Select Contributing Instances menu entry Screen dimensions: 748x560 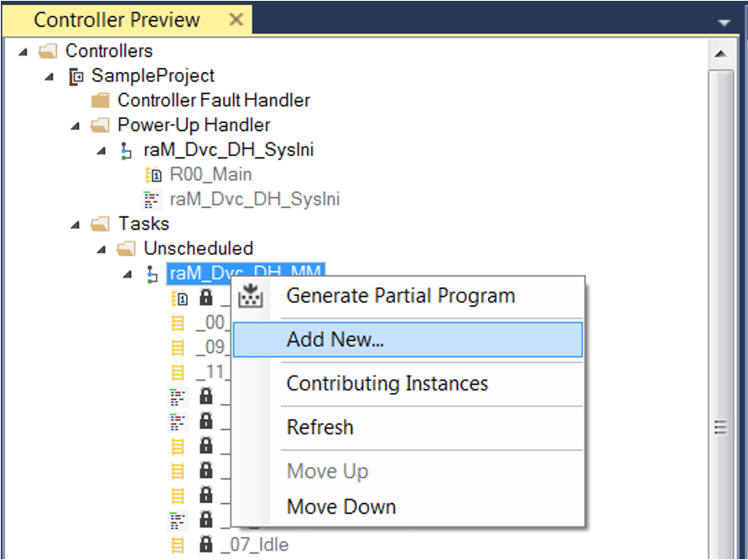pyautogui.click(x=408, y=383)
